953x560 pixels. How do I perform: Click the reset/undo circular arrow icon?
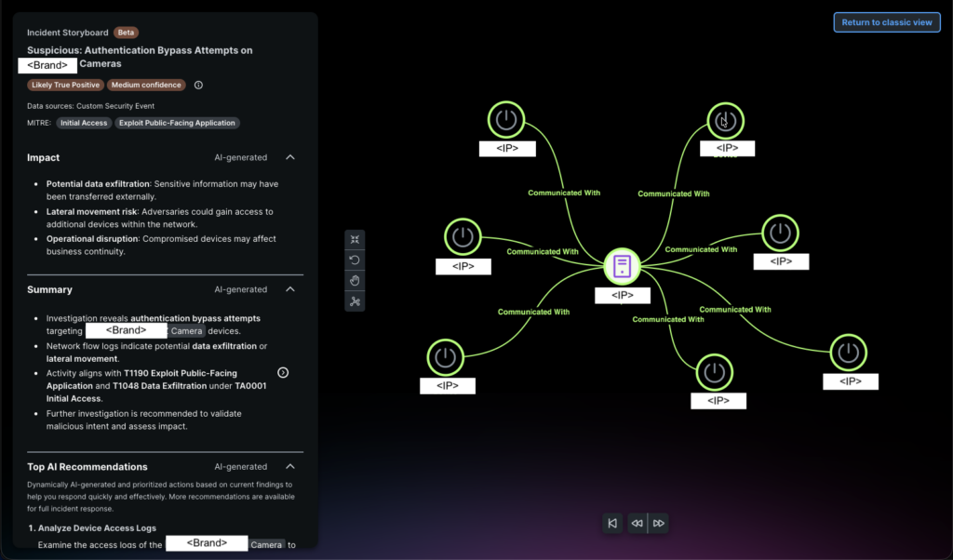pyautogui.click(x=355, y=260)
